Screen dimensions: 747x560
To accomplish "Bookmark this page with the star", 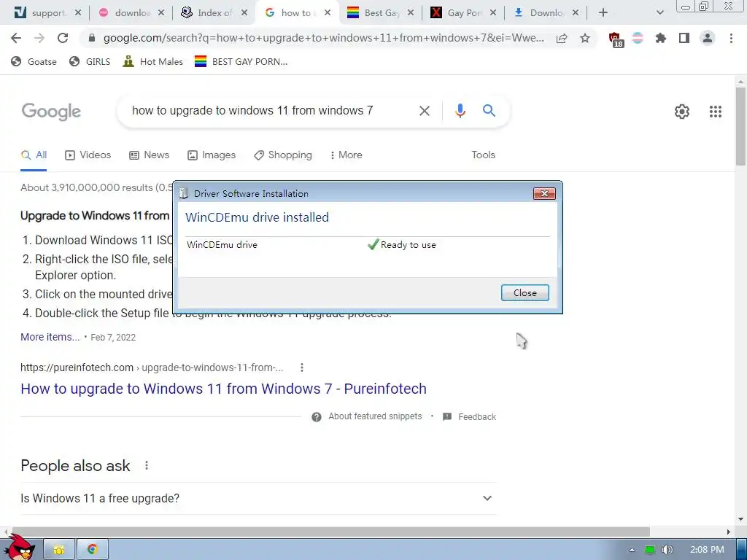I will [x=585, y=38].
